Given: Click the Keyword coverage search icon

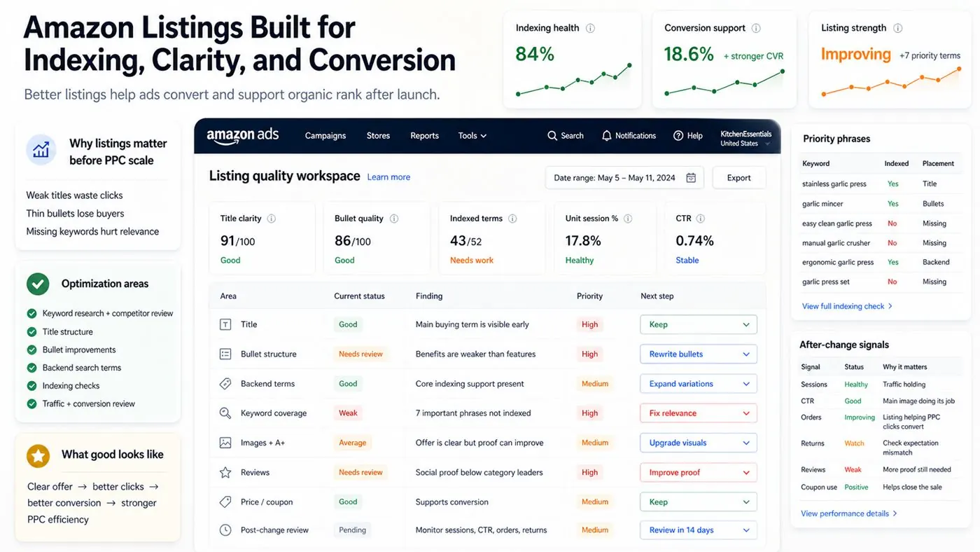Looking at the screenshot, I should [x=225, y=413].
